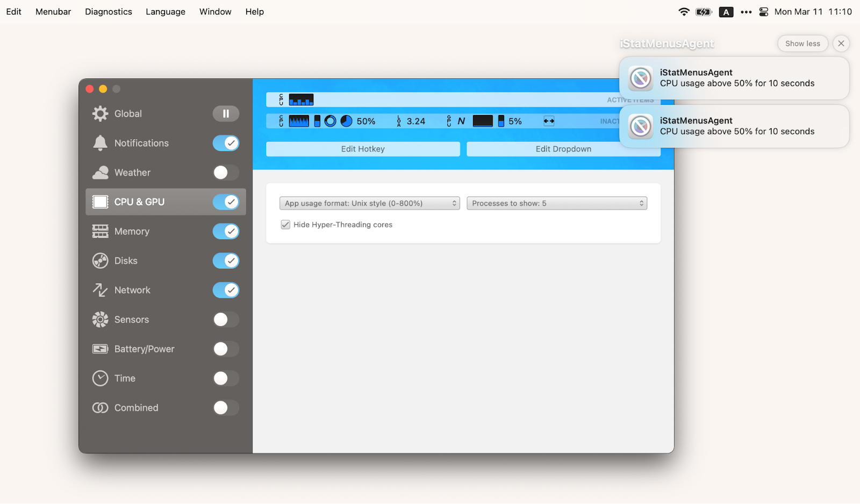This screenshot has width=860, height=504.
Task: Click the Disks icon in sidebar
Action: click(100, 261)
